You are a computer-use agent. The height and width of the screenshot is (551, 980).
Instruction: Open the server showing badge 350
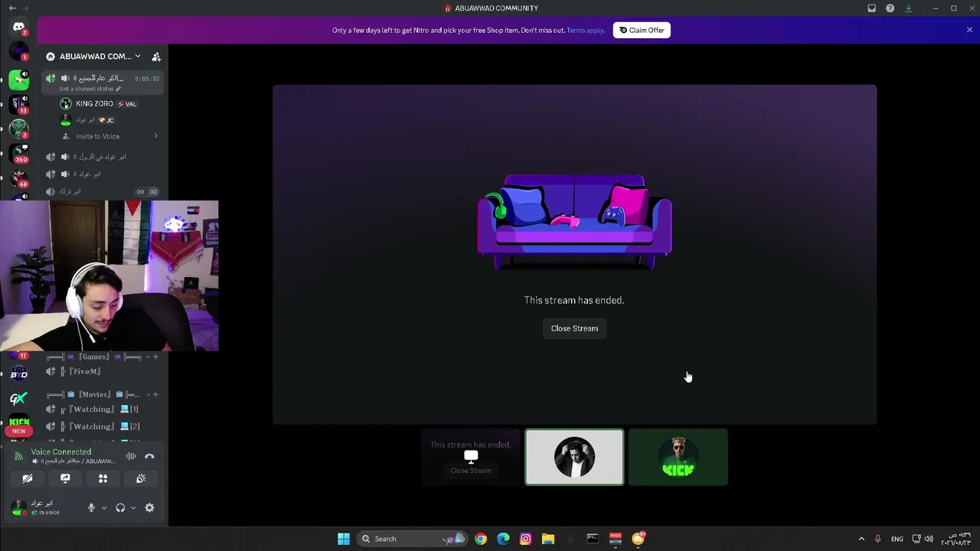(18, 153)
